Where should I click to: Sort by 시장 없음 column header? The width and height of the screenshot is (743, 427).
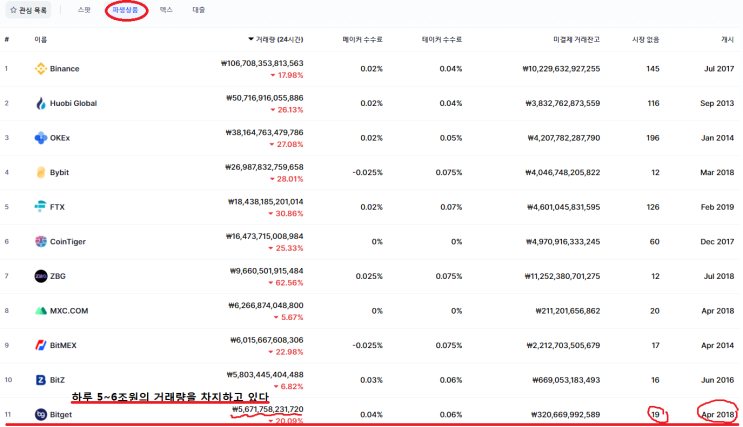[x=645, y=39]
